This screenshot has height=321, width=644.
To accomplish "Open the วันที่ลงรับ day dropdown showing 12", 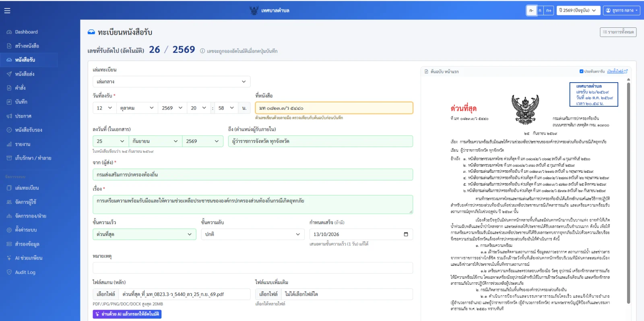I will [105, 108].
